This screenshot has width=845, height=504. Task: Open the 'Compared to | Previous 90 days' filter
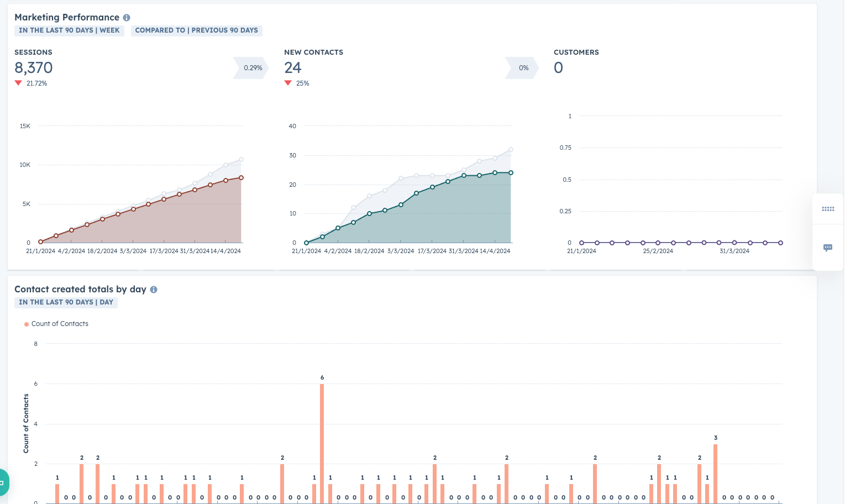pyautogui.click(x=197, y=30)
